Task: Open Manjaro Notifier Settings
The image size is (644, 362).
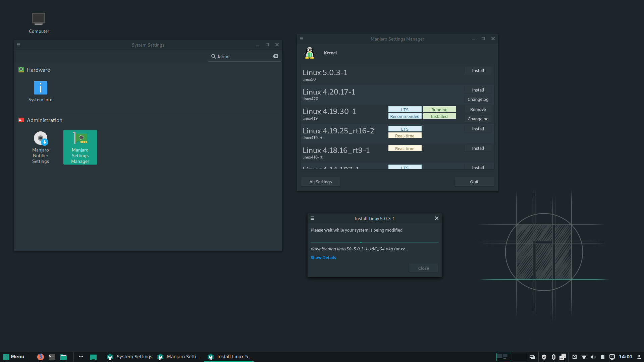Action: pos(41,147)
